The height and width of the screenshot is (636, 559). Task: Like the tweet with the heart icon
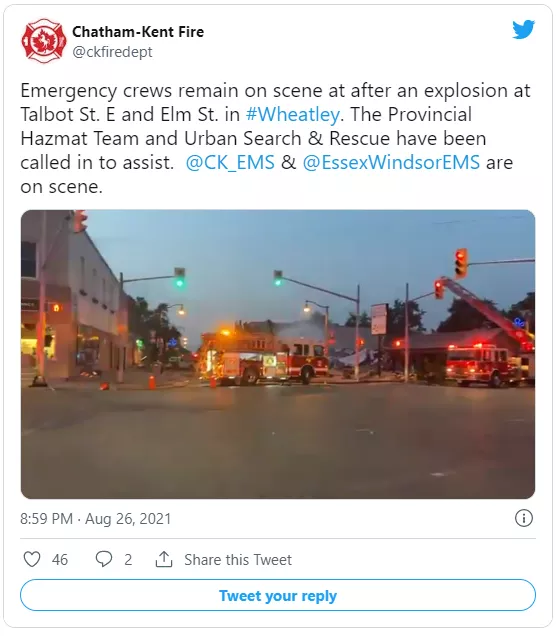coord(32,559)
